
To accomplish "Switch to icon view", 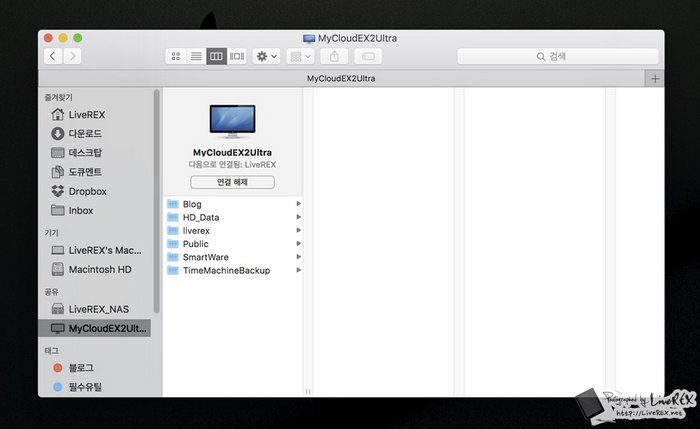I will click(x=176, y=56).
